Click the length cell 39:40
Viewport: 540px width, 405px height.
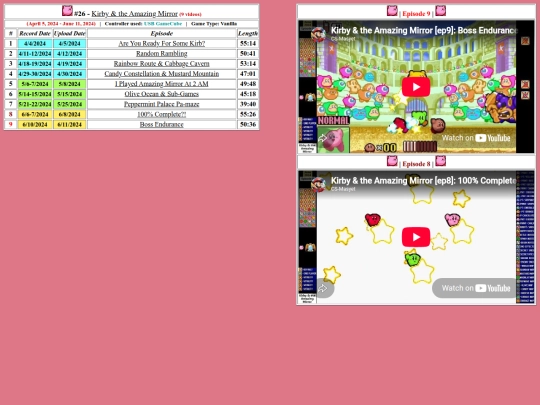[248, 104]
